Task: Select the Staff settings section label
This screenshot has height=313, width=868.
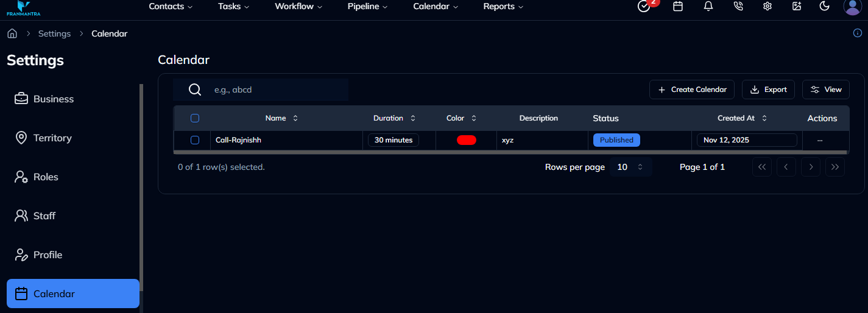Action: pos(44,216)
